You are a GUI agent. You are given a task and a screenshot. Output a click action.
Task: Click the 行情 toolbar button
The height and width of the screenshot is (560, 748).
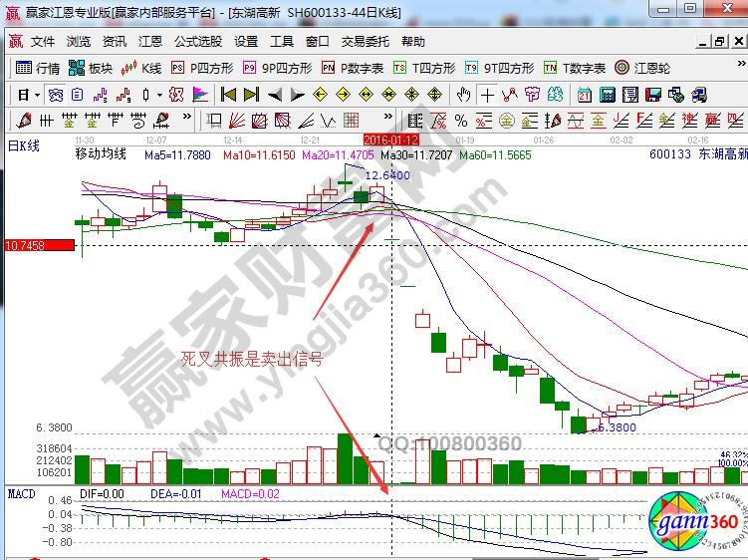tap(37, 69)
